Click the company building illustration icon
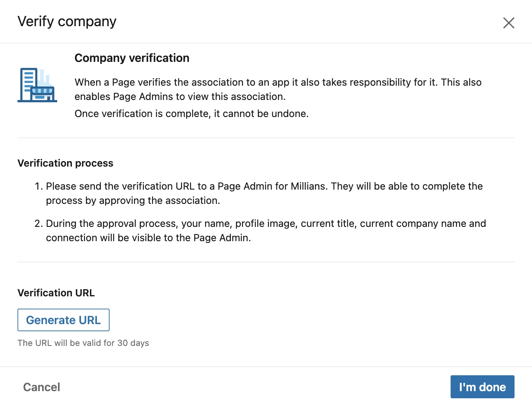532x407 pixels. (x=37, y=85)
